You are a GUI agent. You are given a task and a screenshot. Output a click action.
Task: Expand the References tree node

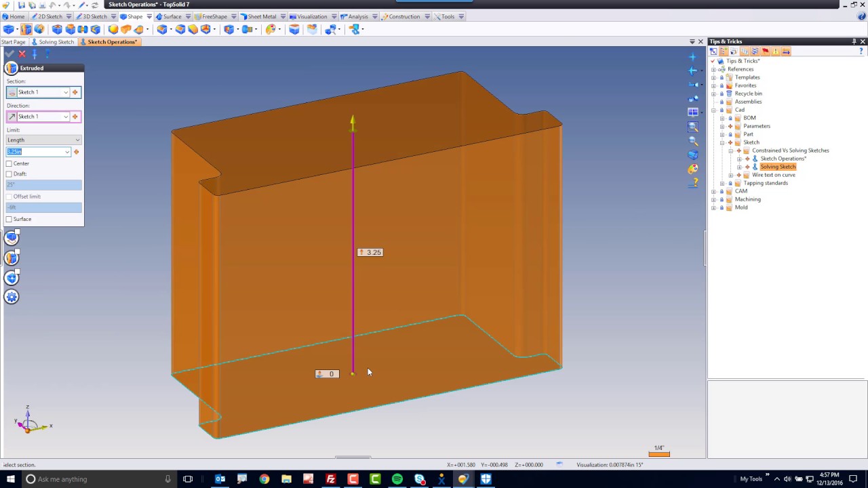(x=713, y=69)
